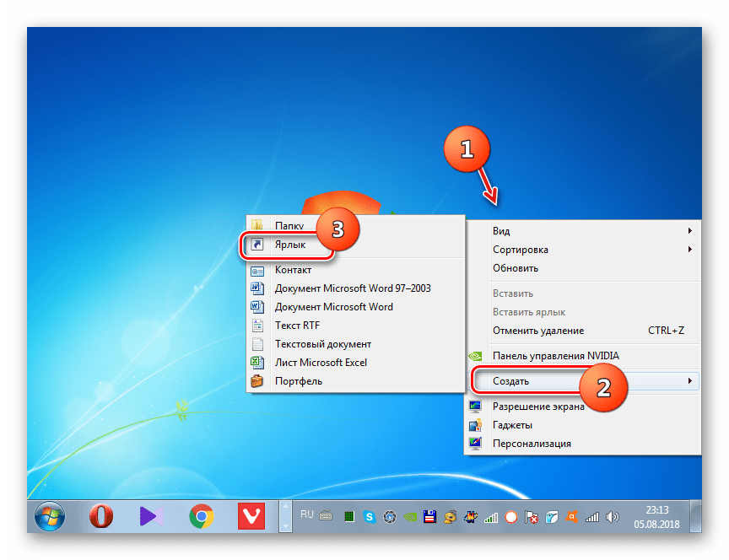729x560 pixels.
Task: Open the clock showing 23:13
Action: [657, 517]
